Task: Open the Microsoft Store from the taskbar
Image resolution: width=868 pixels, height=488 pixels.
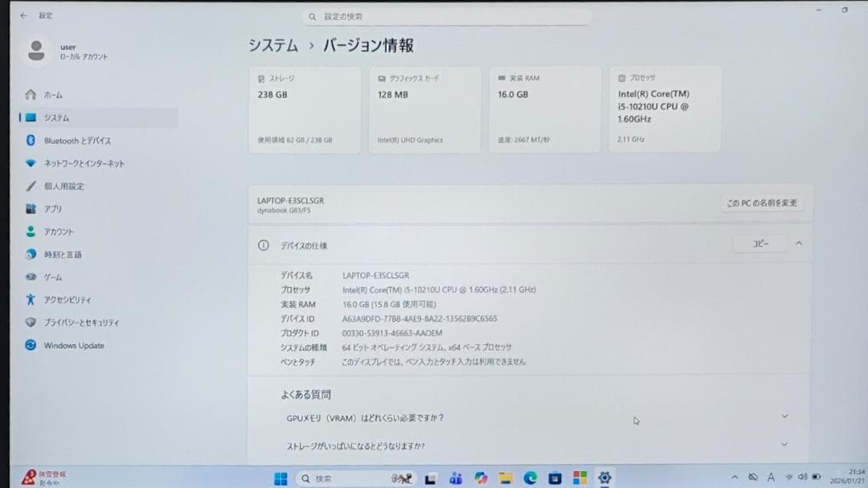Action: click(x=555, y=478)
